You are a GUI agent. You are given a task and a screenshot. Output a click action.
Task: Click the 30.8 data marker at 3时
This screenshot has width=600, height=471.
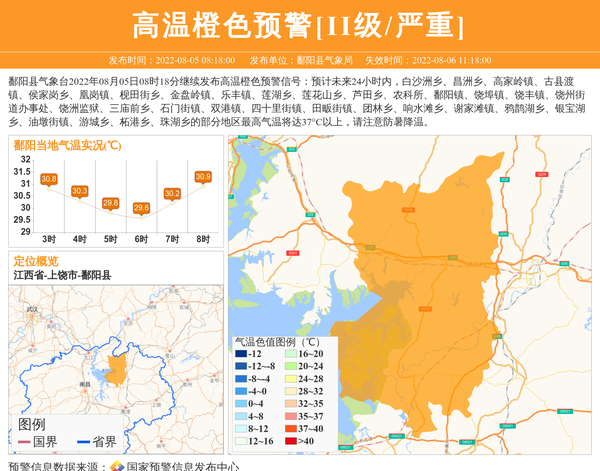49,179
